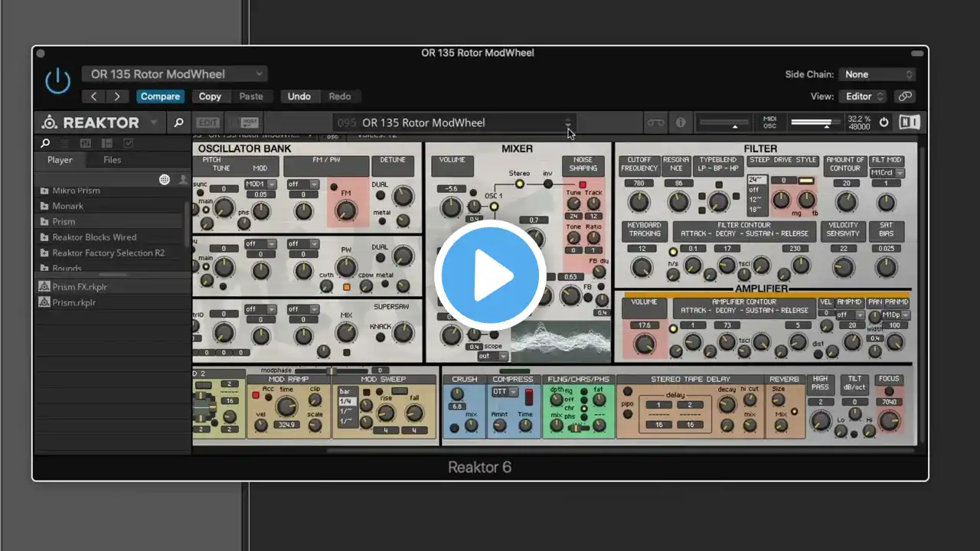The width and height of the screenshot is (980, 551).
Task: Open the M1Crcl filter mod dropdown
Action: 887,173
